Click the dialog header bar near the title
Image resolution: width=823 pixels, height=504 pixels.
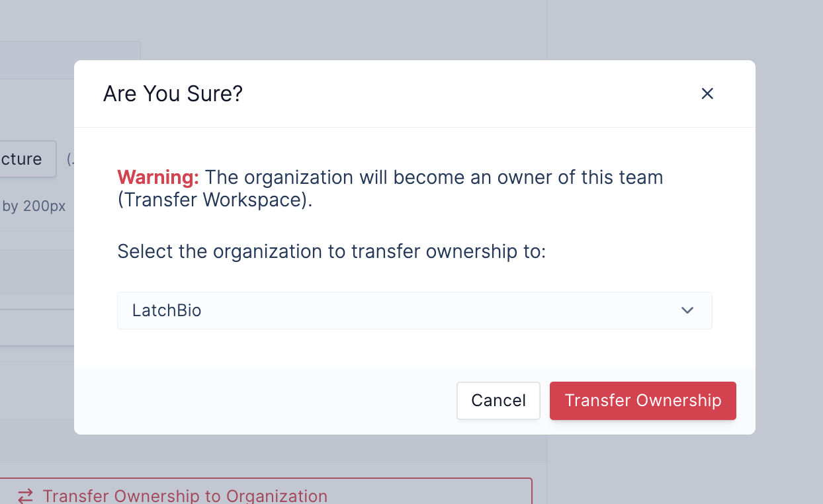coord(463,94)
